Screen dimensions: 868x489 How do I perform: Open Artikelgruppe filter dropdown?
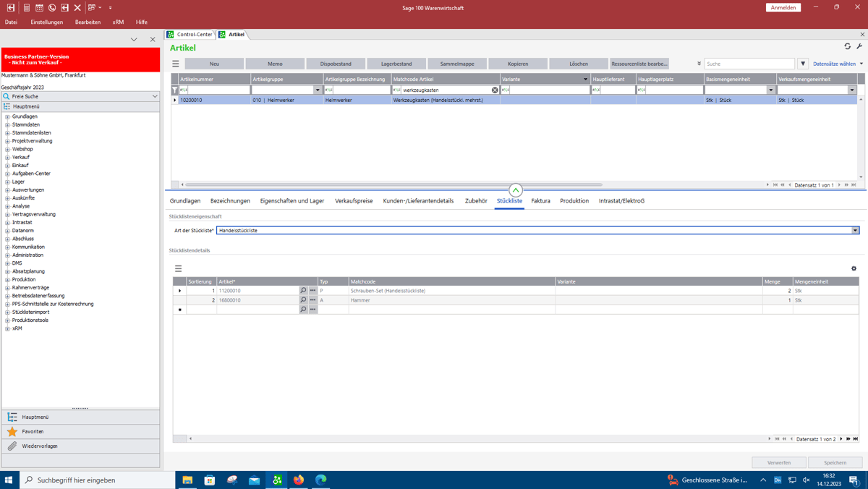pyautogui.click(x=318, y=90)
